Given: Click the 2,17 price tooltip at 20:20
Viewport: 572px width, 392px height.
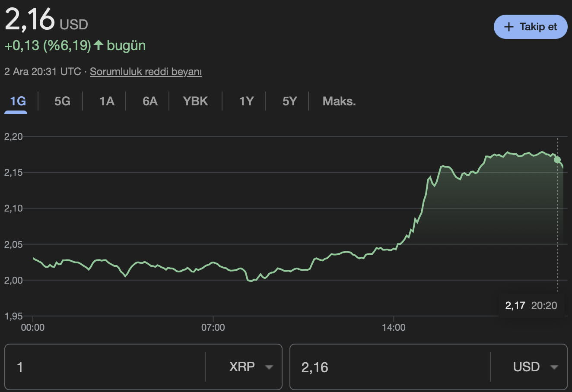Looking at the screenshot, I should pos(531,305).
